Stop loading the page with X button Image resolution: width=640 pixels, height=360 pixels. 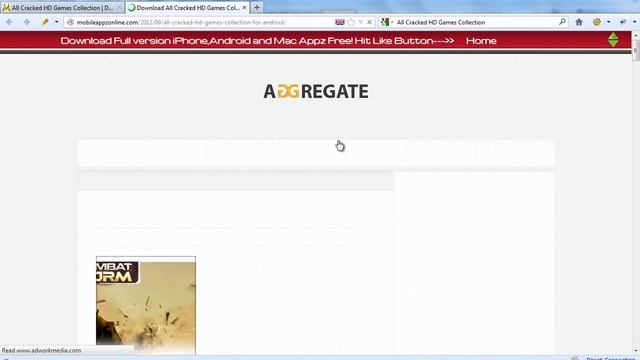coord(369,22)
